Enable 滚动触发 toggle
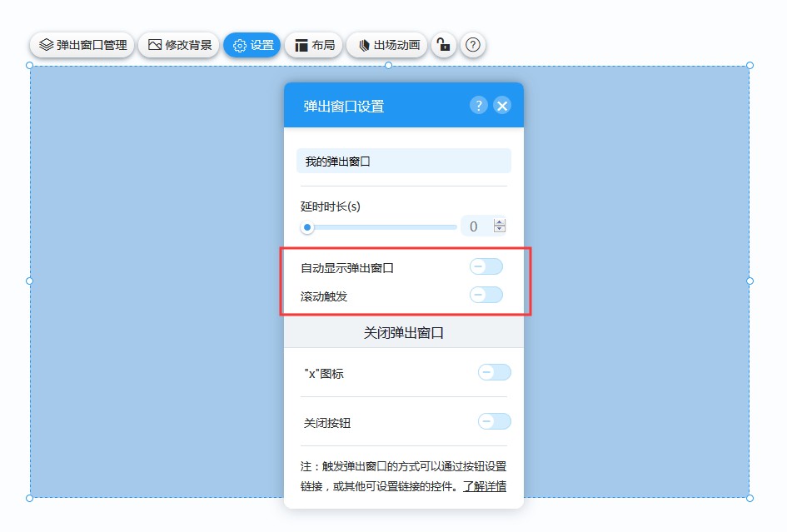The image size is (787, 532). (x=486, y=295)
